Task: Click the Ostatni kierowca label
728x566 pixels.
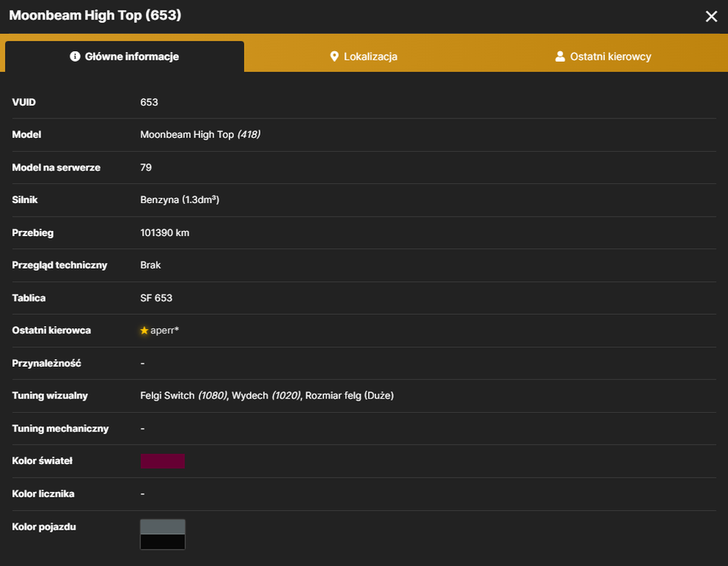Action: [x=51, y=331]
